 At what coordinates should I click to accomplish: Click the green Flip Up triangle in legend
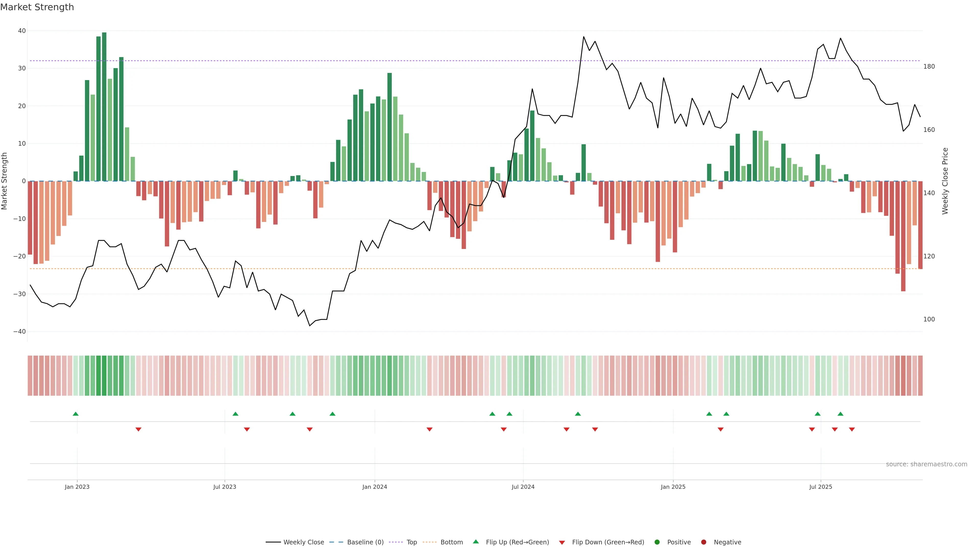(475, 542)
